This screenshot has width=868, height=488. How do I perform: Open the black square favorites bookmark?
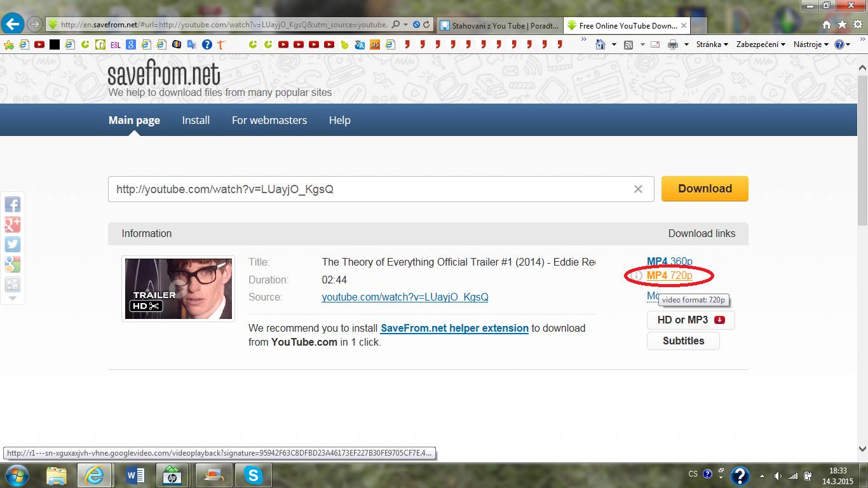tap(55, 44)
